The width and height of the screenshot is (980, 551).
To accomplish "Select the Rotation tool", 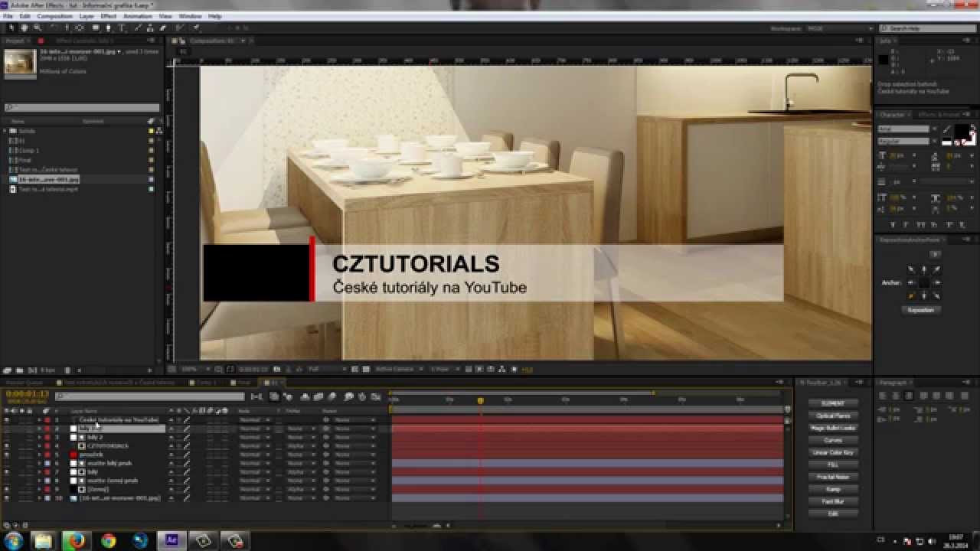I will click(53, 28).
